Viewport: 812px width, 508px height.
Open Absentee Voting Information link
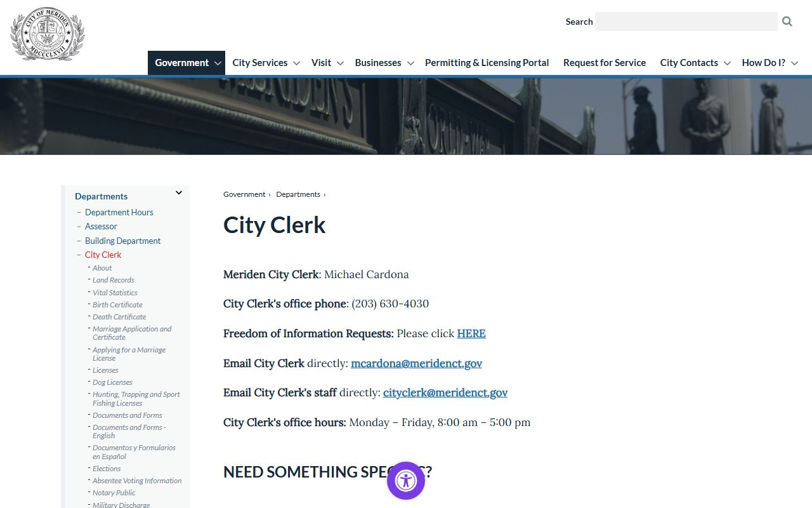pyautogui.click(x=137, y=481)
